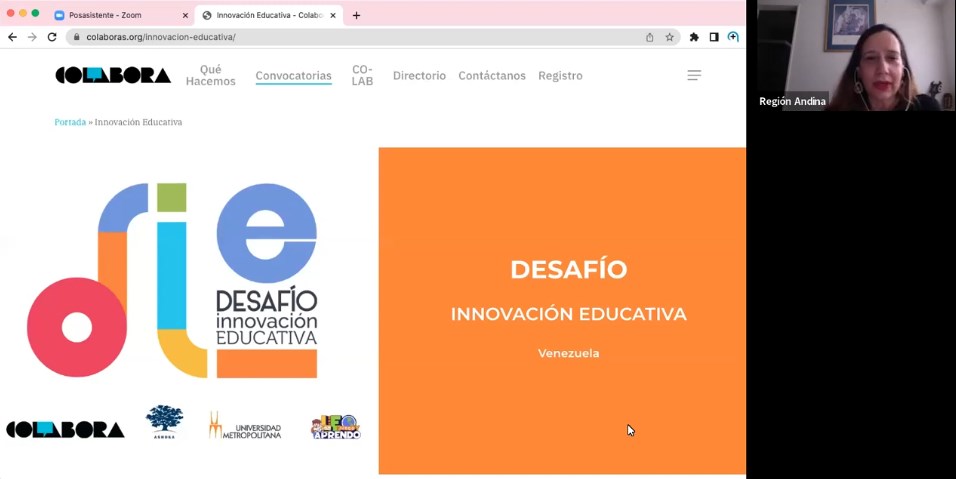Click the blue profile icon in toolbar
The width and height of the screenshot is (956, 479).
point(733,37)
